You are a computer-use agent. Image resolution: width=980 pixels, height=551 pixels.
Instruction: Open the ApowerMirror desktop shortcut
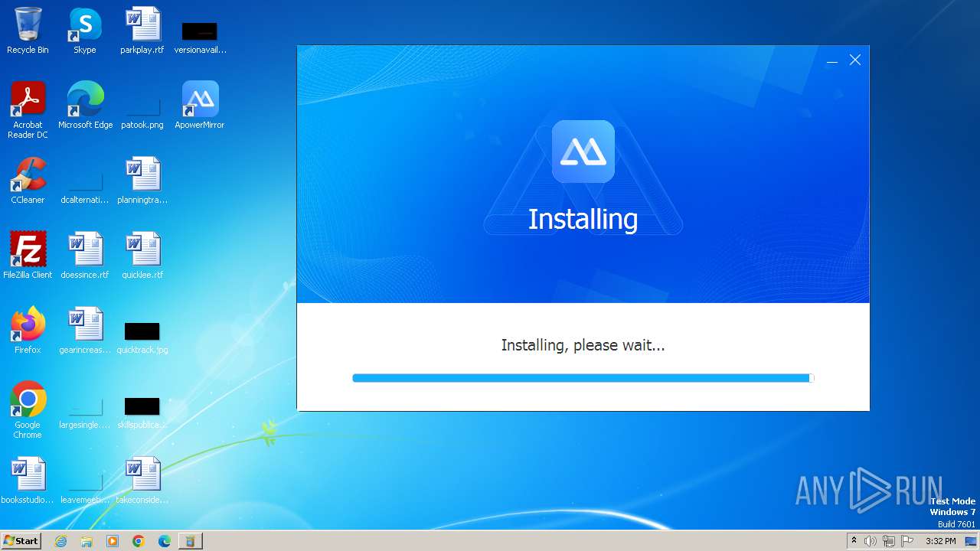coord(200,106)
